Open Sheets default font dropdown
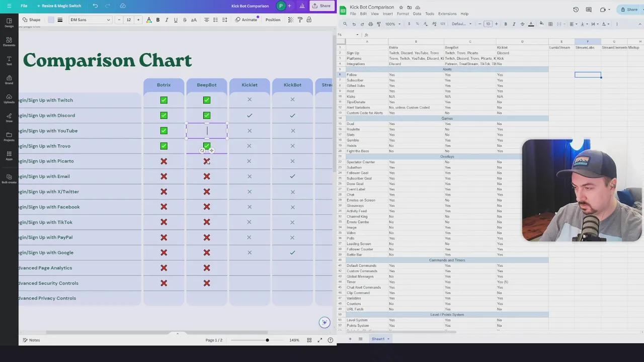Screen dimensions: 644x362 click(x=461, y=24)
